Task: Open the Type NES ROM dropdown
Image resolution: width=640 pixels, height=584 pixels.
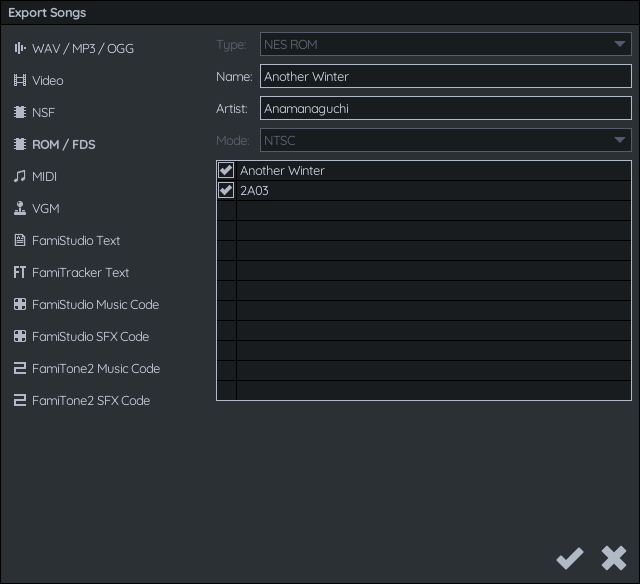Action: (446, 44)
